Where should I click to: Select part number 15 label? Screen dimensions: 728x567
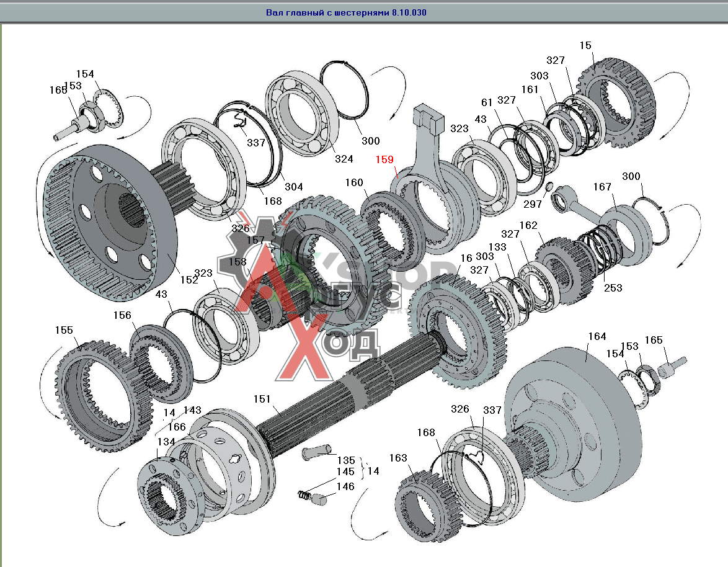click(585, 45)
